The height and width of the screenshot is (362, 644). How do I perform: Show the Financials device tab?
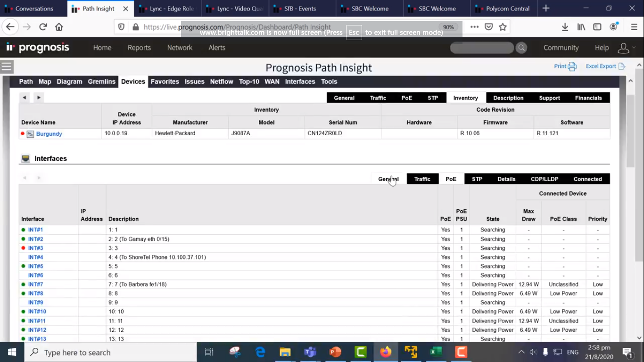click(x=588, y=98)
